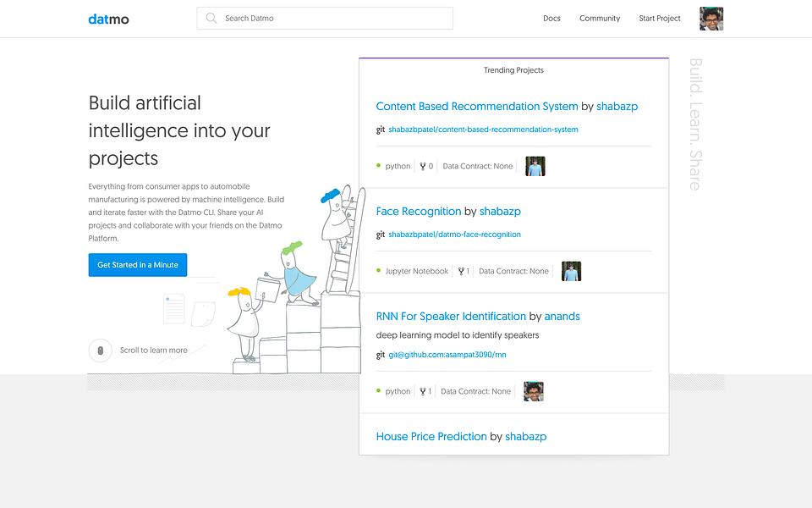Click Data Contract: None for Content Based Recommendation
This screenshot has width=812, height=508.
477,167
